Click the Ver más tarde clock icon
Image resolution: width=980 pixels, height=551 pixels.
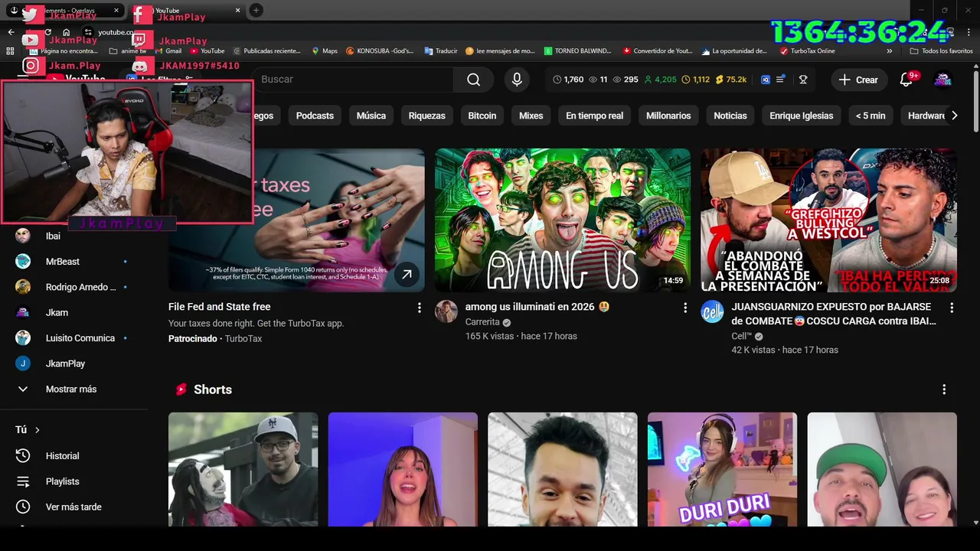click(x=23, y=507)
